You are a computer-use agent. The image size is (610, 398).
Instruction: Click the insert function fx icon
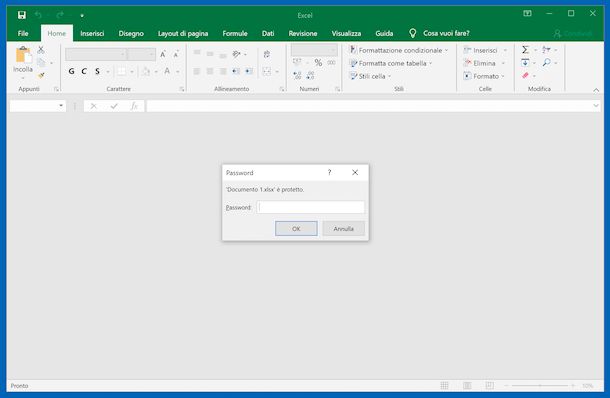click(x=134, y=106)
